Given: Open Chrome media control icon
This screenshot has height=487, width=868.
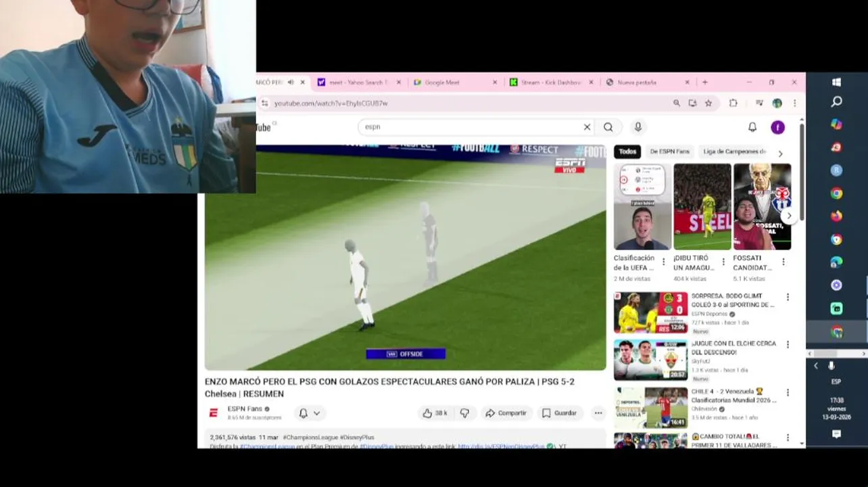Looking at the screenshot, I should tap(759, 103).
